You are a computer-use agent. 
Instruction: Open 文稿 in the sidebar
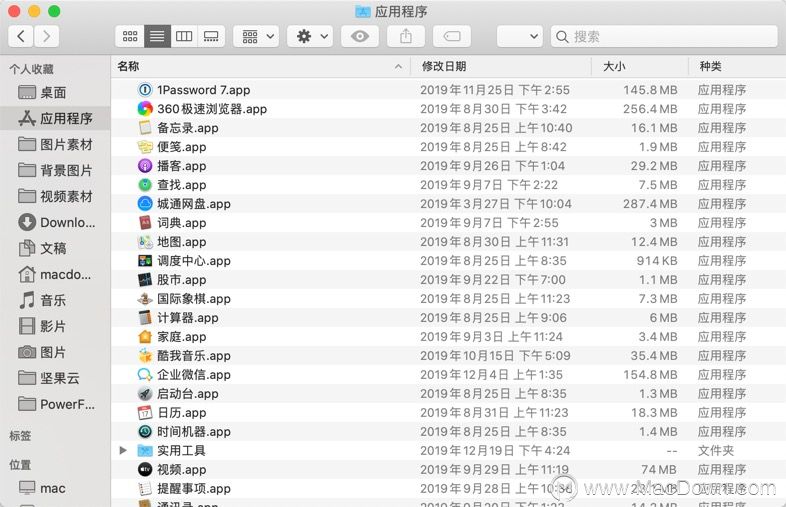click(x=55, y=248)
